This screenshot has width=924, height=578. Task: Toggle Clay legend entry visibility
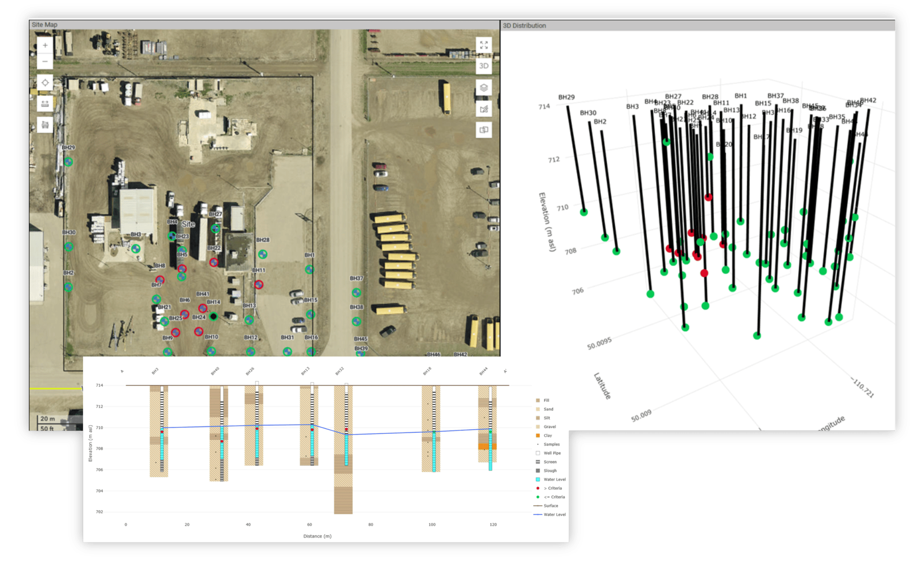[547, 436]
